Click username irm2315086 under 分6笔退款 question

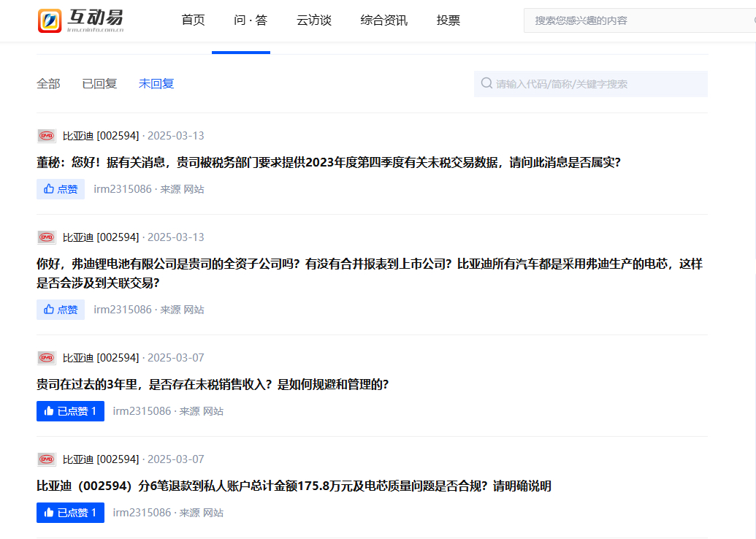tap(142, 513)
